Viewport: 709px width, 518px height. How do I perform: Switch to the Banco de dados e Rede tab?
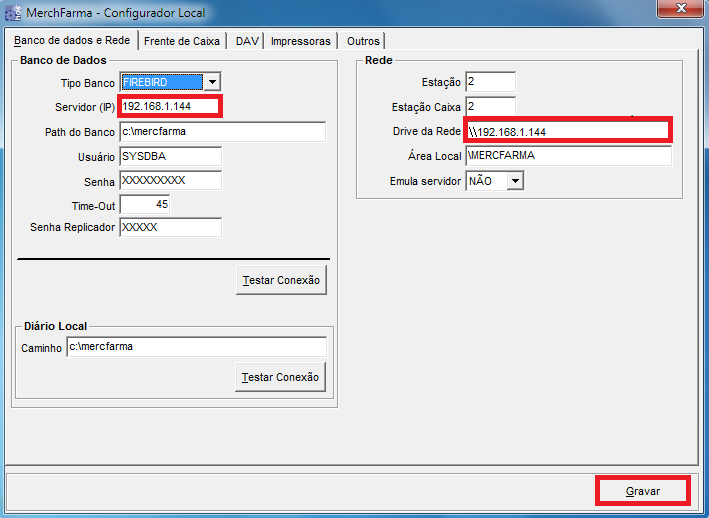coord(71,40)
